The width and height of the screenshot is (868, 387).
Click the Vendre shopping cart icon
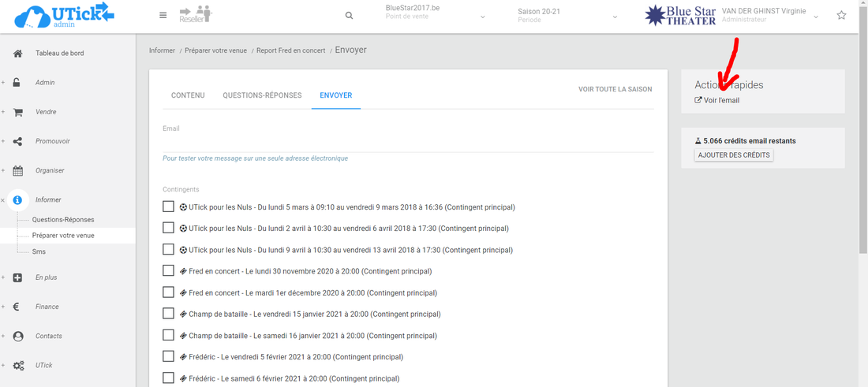18,112
